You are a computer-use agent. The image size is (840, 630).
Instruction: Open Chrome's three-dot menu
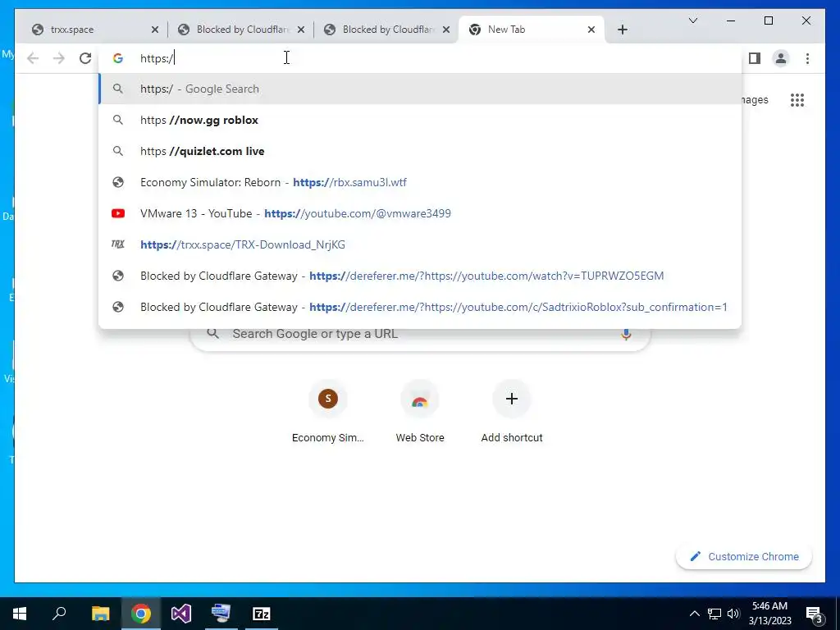(807, 58)
